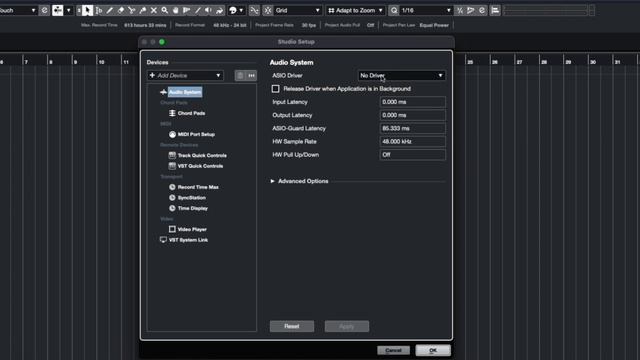Viewport: 640px width, 360px height.
Task: Click the toolbar level meter display
Action: [x=545, y=10]
